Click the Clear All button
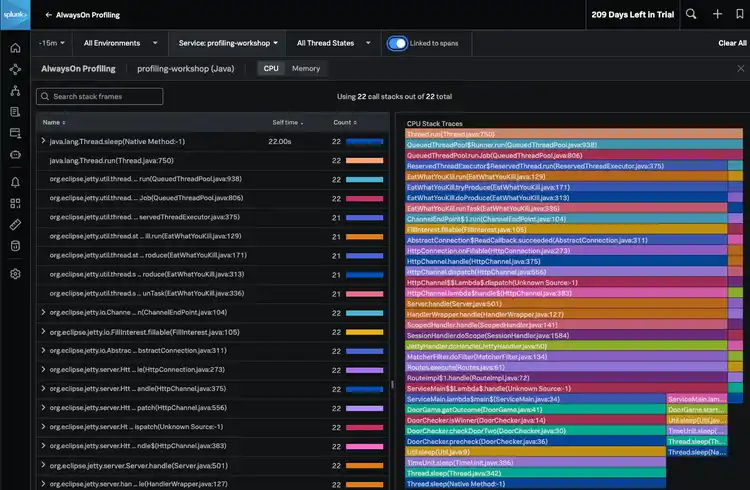Image resolution: width=750 pixels, height=490 pixels. [x=732, y=43]
